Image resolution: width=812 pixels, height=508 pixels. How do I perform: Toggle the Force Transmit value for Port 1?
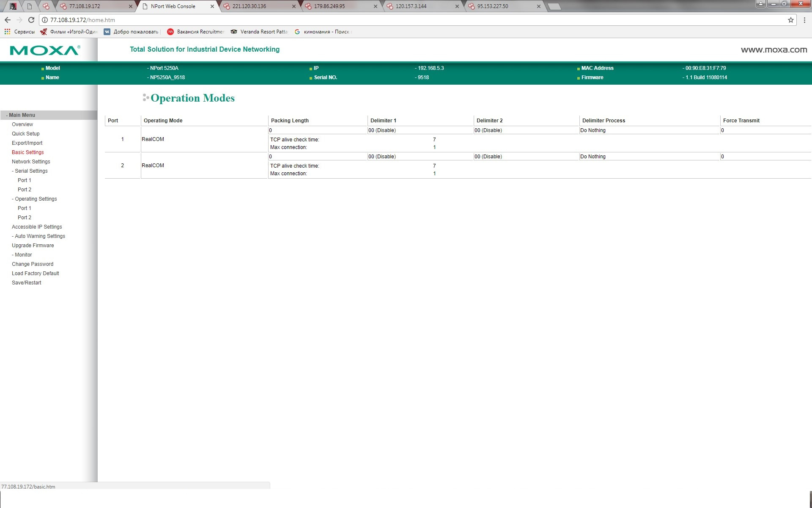[x=723, y=130]
